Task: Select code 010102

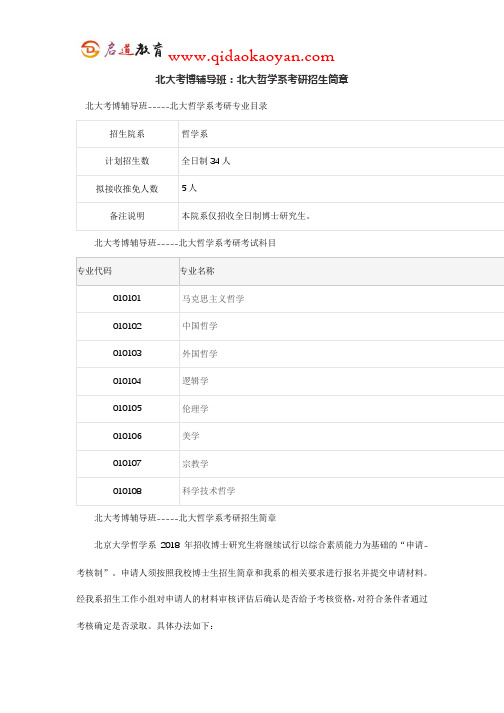Action: tap(127, 326)
